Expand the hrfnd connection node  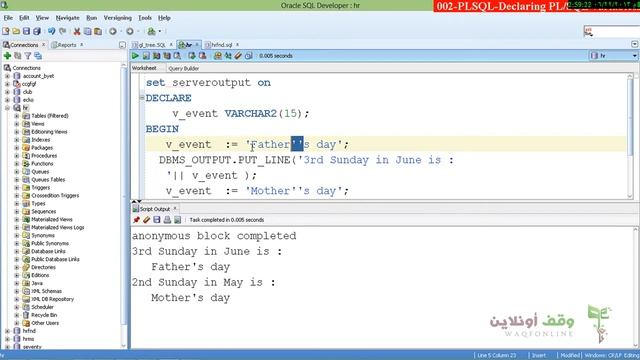[x=7, y=331]
